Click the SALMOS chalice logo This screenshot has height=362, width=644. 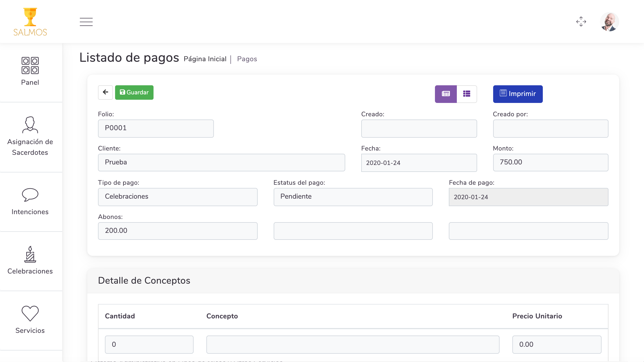pyautogui.click(x=30, y=22)
